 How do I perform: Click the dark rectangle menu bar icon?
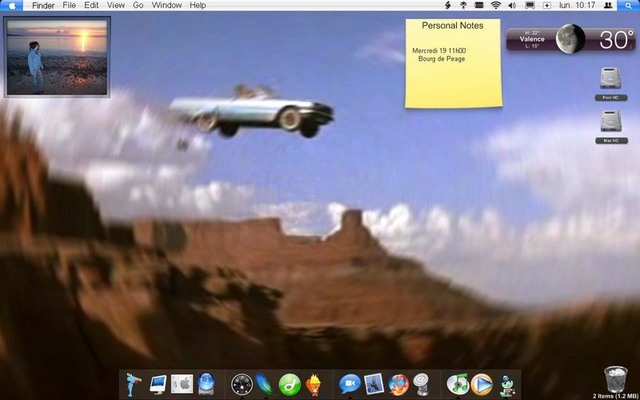(x=479, y=5)
